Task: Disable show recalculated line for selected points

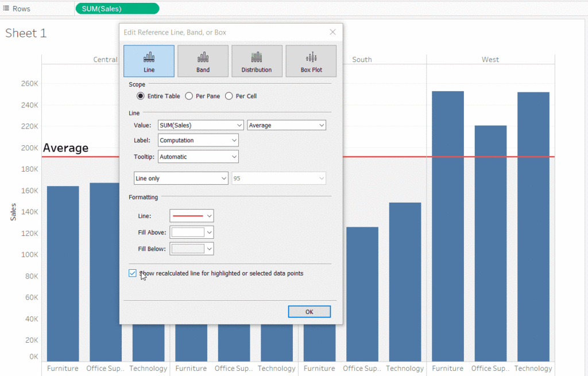Action: point(133,273)
